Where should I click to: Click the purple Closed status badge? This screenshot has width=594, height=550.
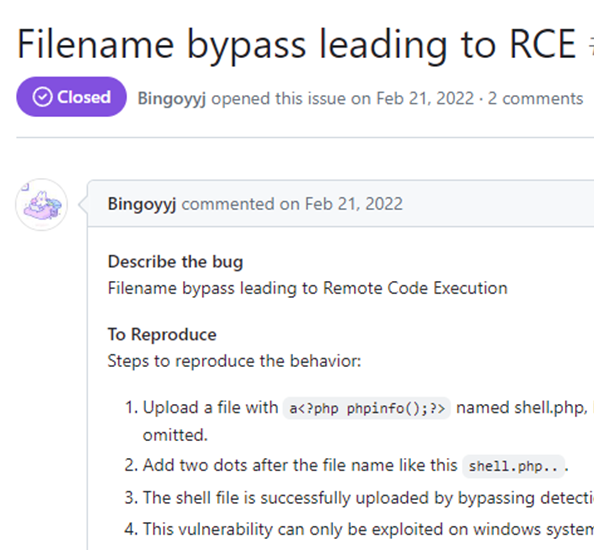tap(71, 97)
